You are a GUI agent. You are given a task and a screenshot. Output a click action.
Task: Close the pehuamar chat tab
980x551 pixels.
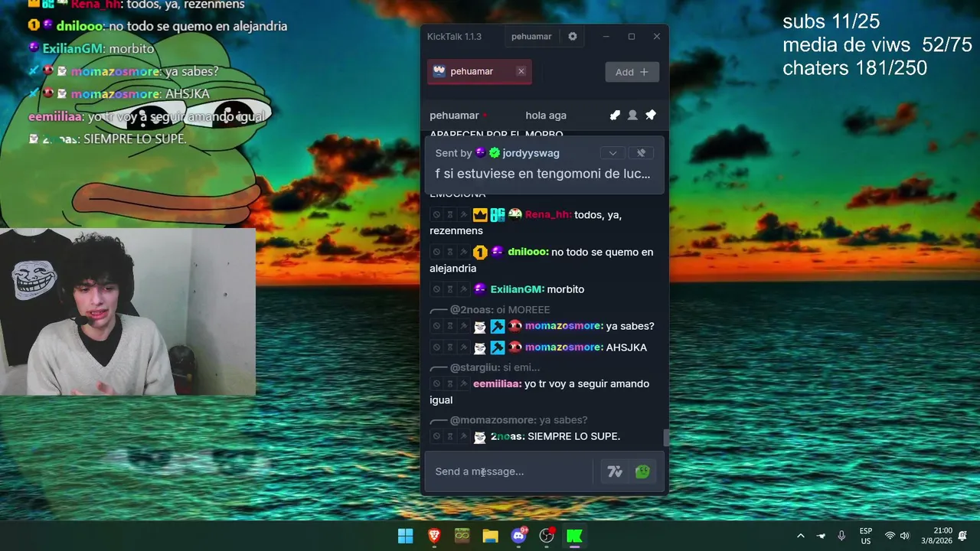[521, 71]
